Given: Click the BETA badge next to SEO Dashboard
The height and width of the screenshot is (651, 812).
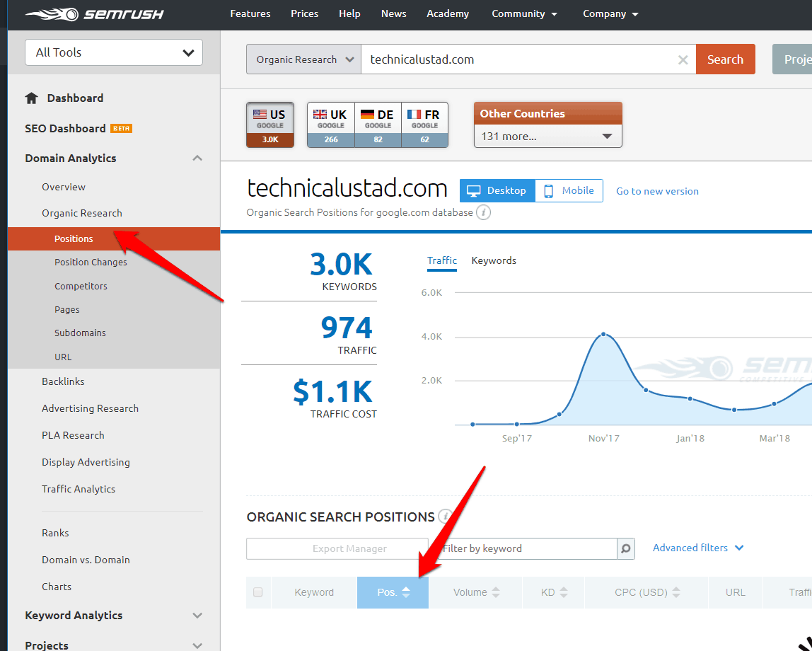Looking at the screenshot, I should [x=121, y=129].
